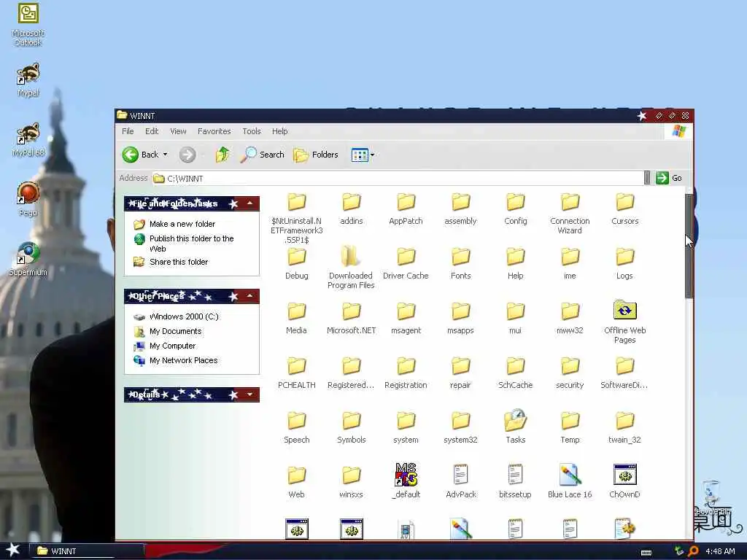
Task: Expand the Details panel
Action: (249, 394)
